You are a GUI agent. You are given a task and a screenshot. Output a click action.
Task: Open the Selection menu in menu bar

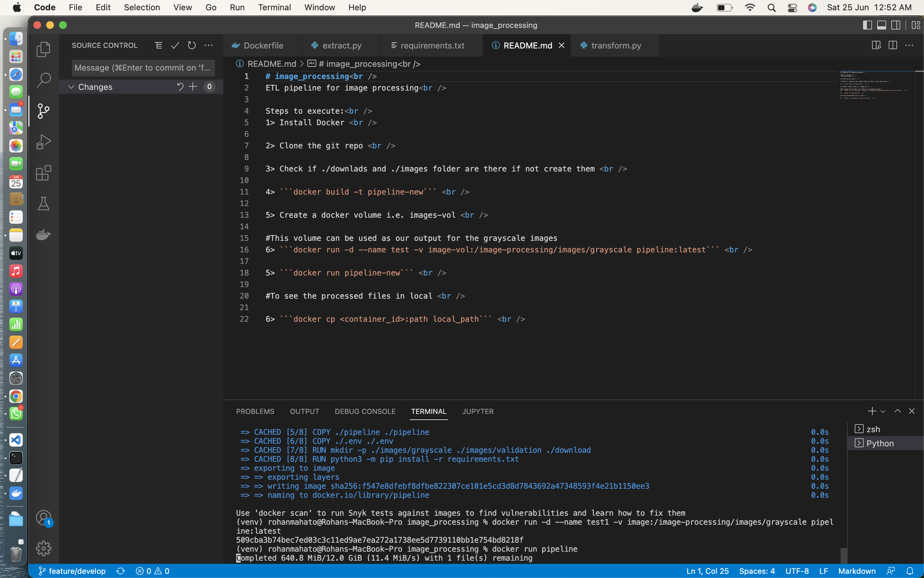click(x=142, y=8)
